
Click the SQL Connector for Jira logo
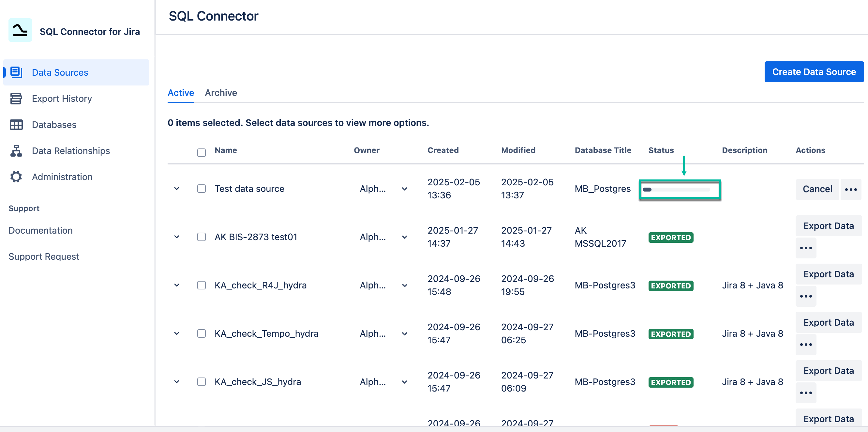(x=20, y=31)
